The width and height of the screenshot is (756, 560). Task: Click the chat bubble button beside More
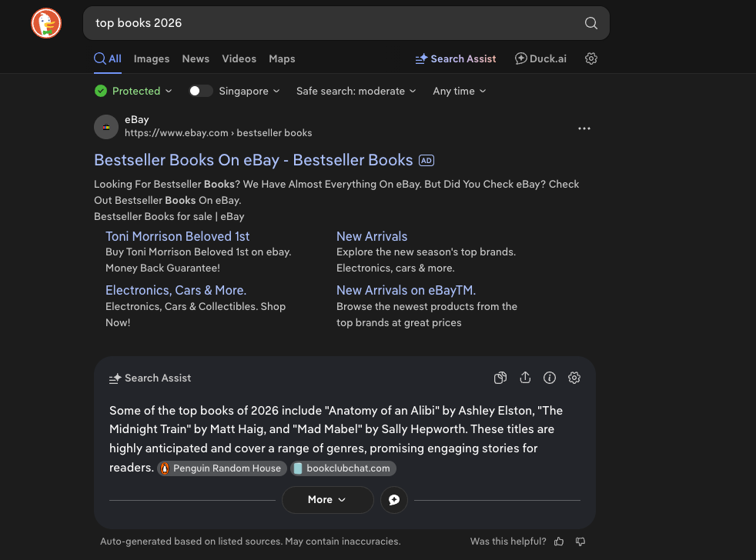tap(394, 500)
